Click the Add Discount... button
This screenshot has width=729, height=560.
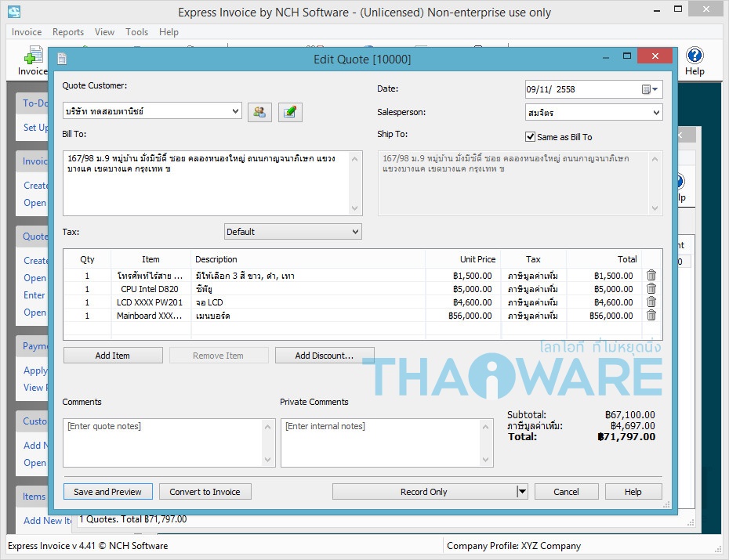point(325,356)
